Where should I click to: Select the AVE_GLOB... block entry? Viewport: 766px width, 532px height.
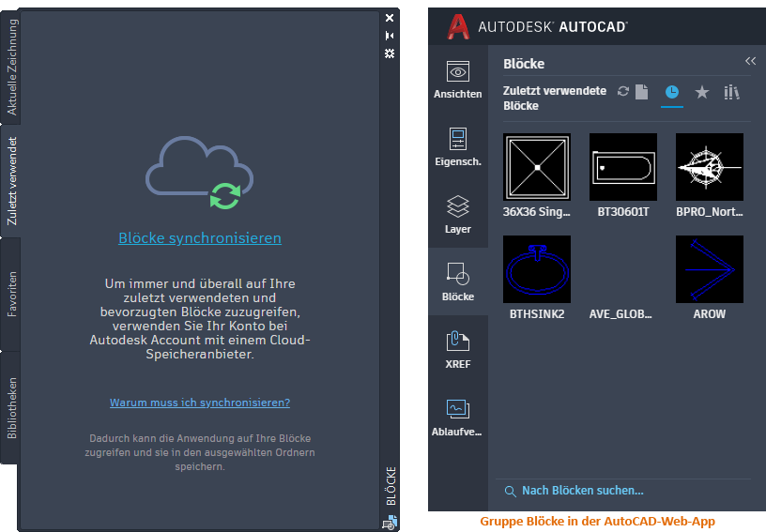coord(620,313)
